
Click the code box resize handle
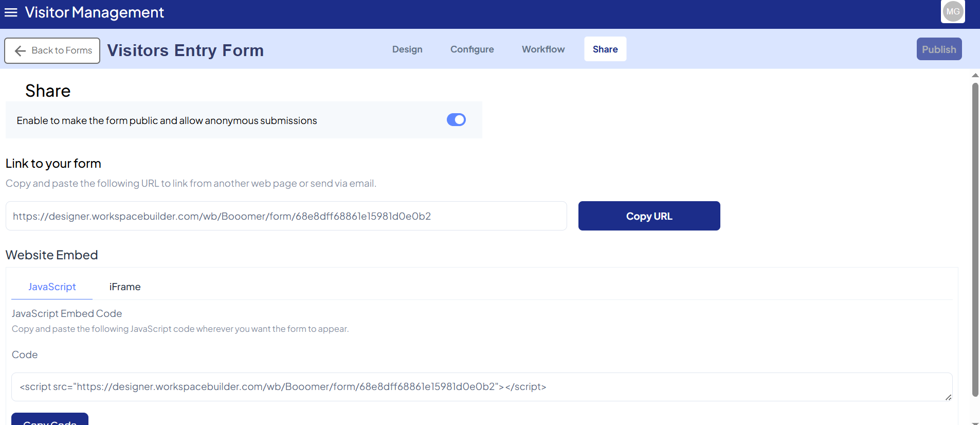coord(948,397)
